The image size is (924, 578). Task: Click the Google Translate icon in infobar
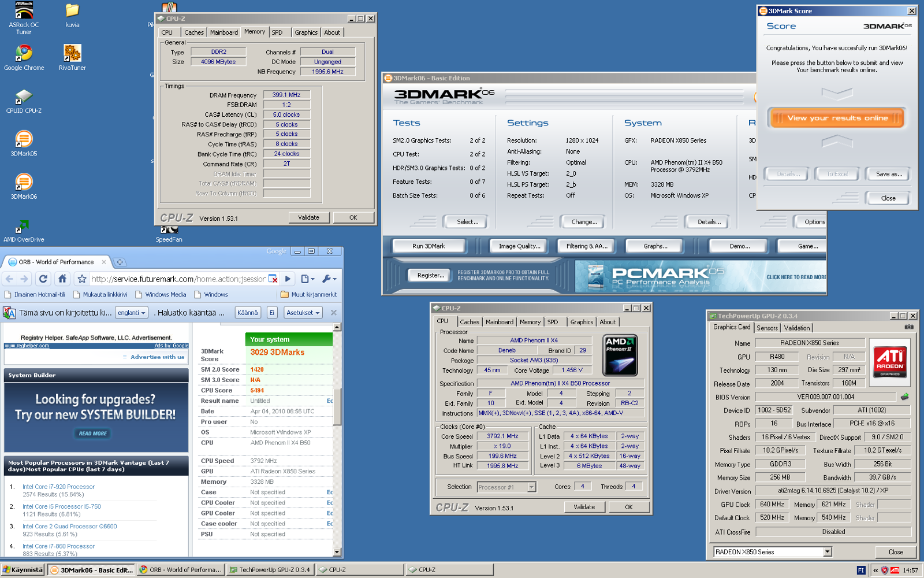coord(9,313)
